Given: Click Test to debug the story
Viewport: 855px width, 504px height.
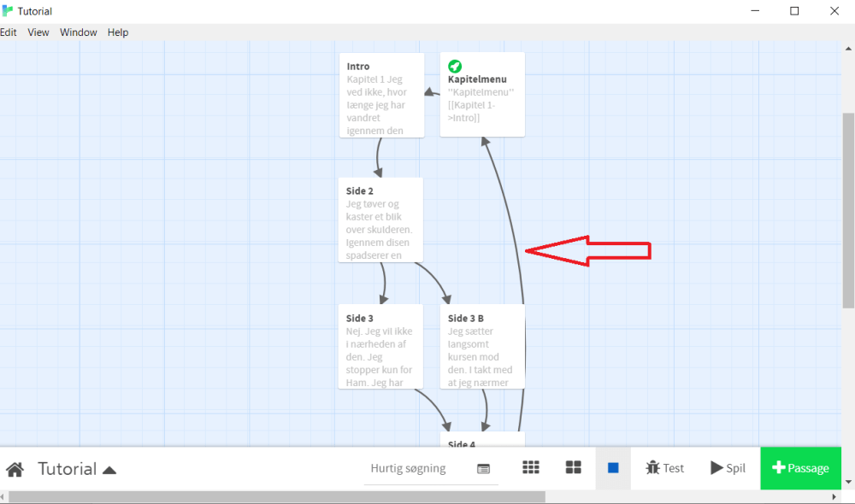Looking at the screenshot, I should (664, 467).
